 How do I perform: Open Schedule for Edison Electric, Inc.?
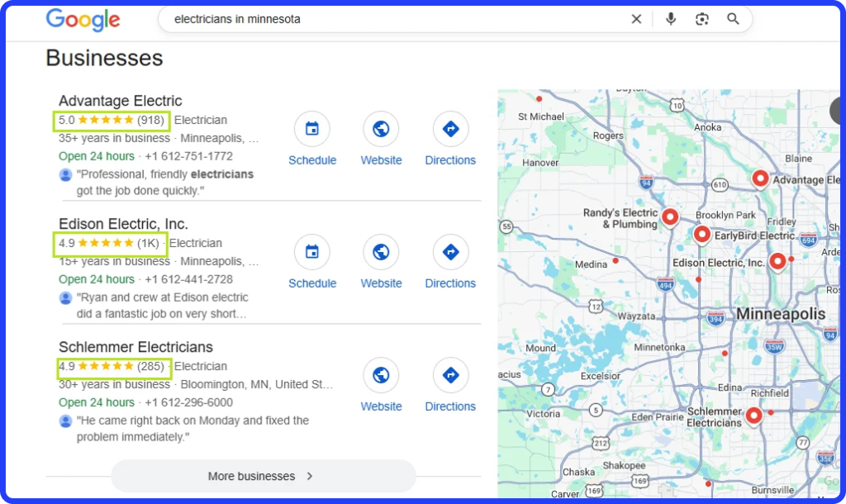(311, 262)
